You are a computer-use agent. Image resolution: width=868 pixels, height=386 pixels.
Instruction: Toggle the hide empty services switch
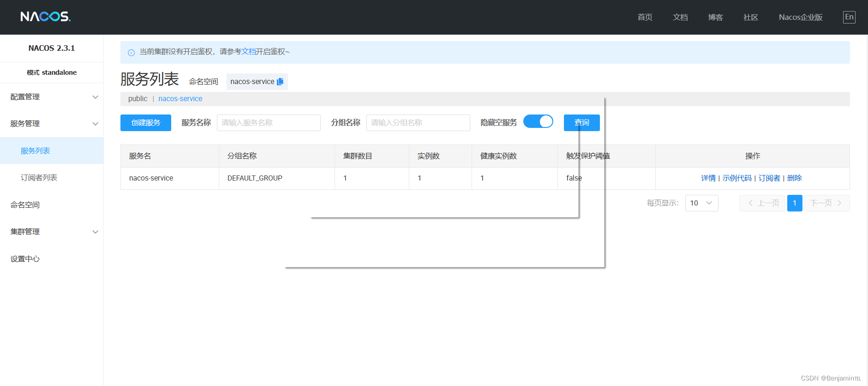[538, 121]
